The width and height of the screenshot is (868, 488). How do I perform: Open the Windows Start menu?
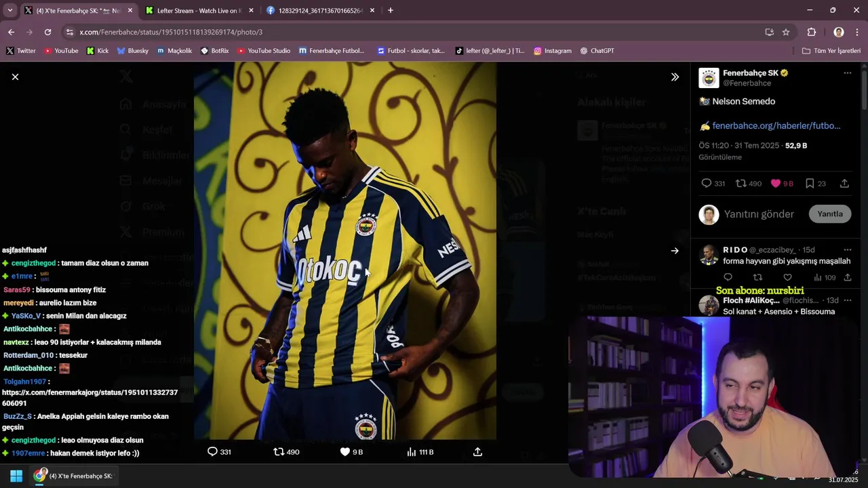click(x=16, y=476)
